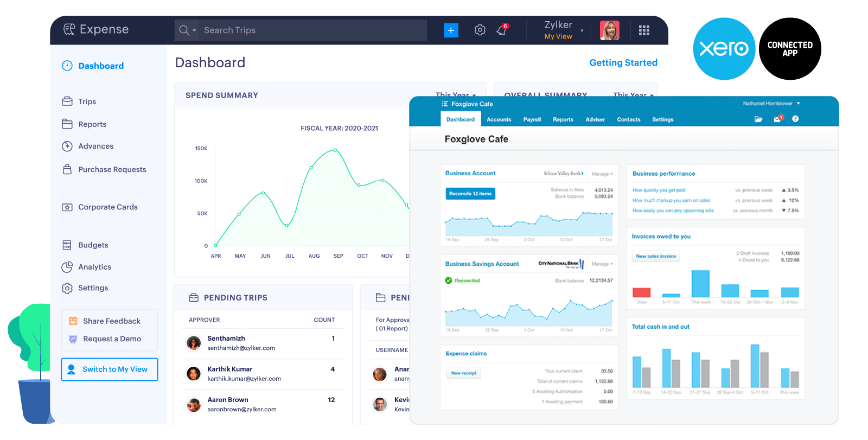Click the Request a Demo icon
The image size is (868, 440).
click(73, 339)
